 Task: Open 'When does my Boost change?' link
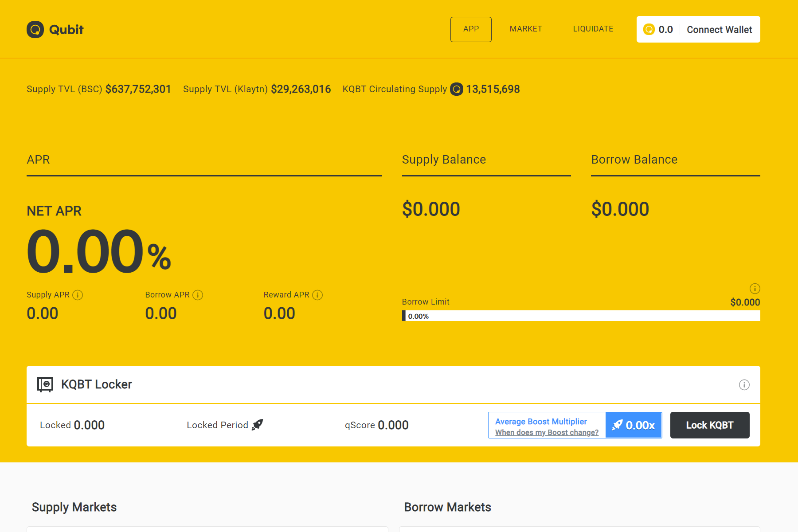pyautogui.click(x=547, y=433)
